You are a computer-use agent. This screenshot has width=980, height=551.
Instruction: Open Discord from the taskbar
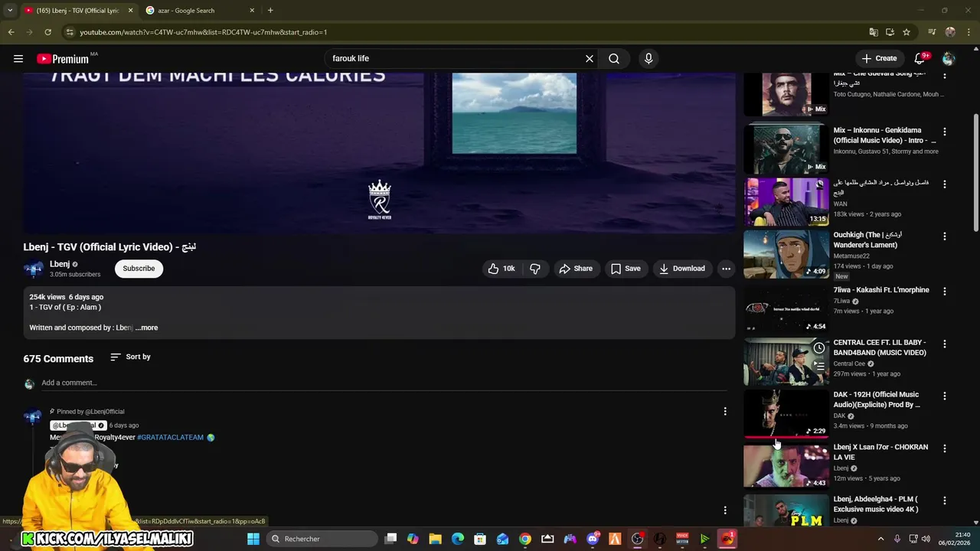(593, 539)
